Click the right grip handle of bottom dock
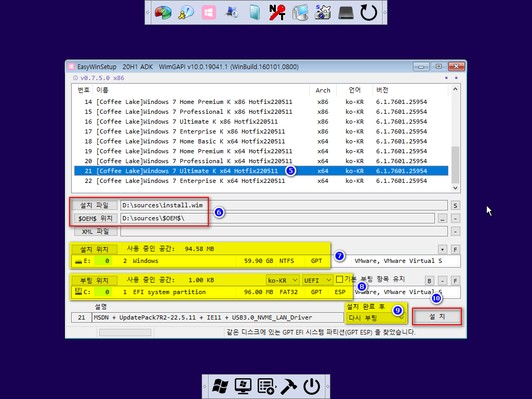 327,387
